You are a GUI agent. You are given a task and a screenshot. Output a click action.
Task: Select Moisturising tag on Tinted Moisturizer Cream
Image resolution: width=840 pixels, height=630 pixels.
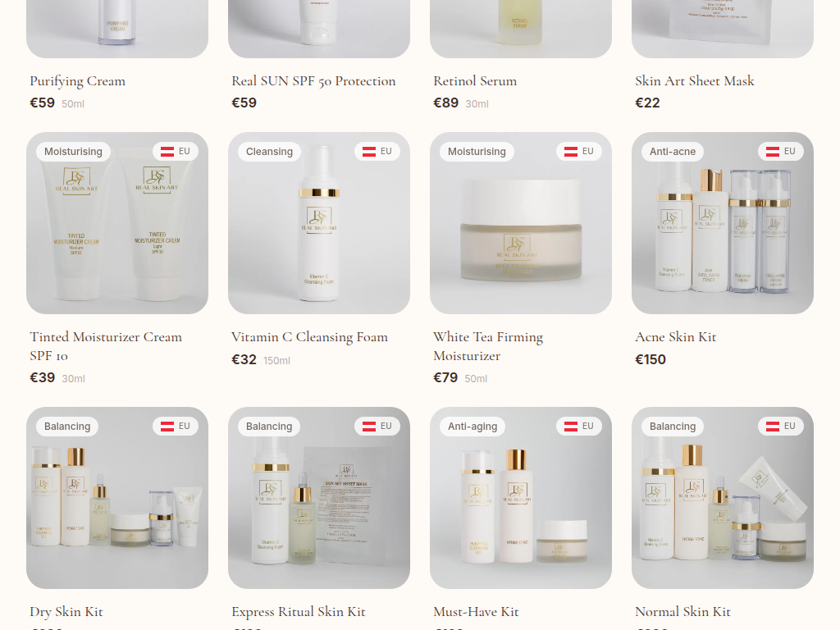73,152
